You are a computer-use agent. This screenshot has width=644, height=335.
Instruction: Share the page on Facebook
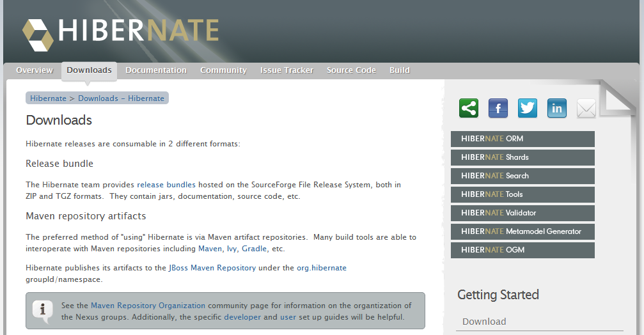(x=498, y=108)
